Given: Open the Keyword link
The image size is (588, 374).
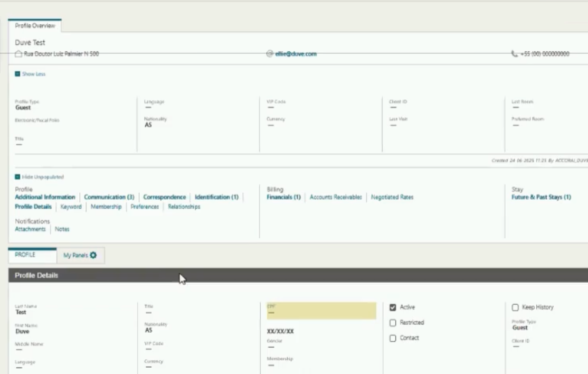Looking at the screenshot, I should pyautogui.click(x=71, y=207).
